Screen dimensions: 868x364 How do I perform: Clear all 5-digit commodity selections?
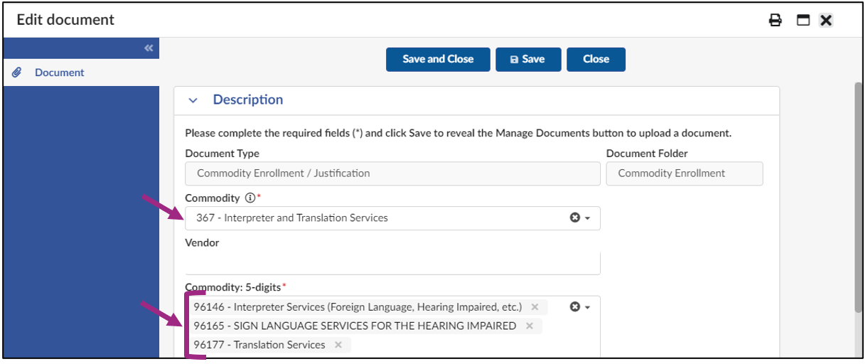click(575, 307)
